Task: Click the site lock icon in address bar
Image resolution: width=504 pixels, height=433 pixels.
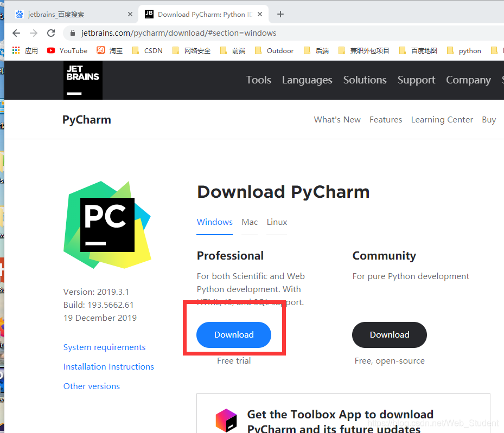Action: tap(73, 33)
